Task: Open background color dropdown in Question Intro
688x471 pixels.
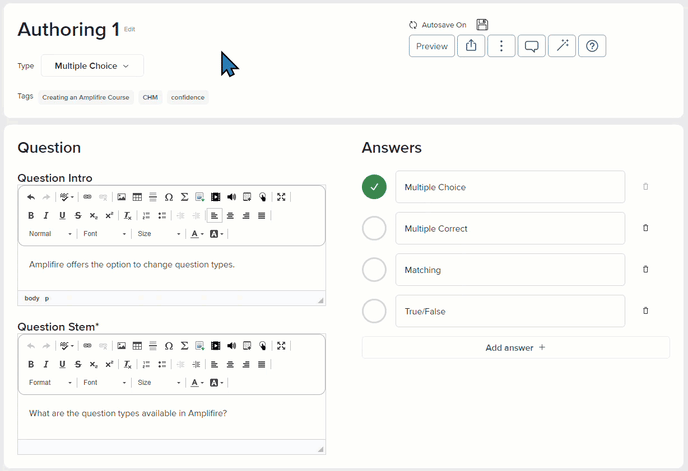Action: 217,234
